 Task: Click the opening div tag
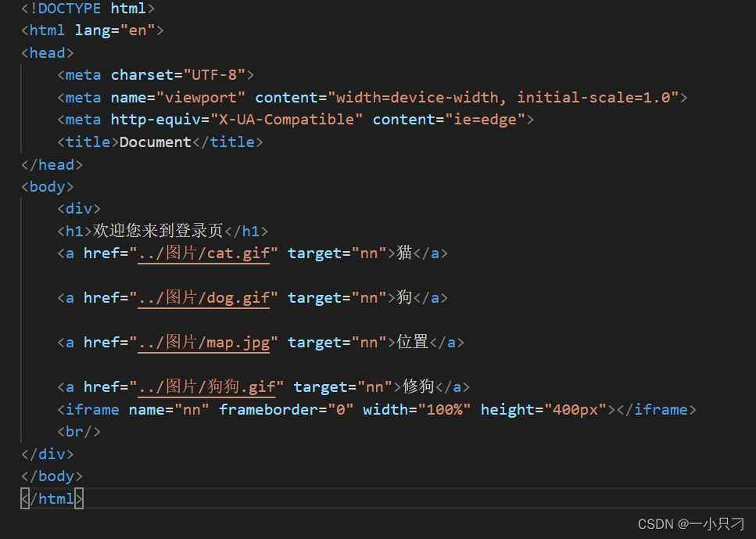click(x=79, y=208)
